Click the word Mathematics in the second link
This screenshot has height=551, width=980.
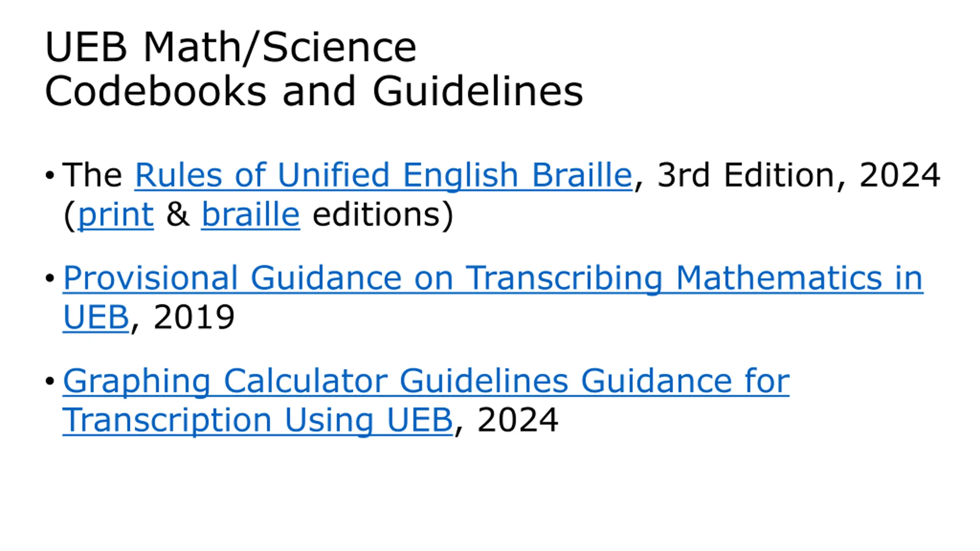[x=779, y=278]
